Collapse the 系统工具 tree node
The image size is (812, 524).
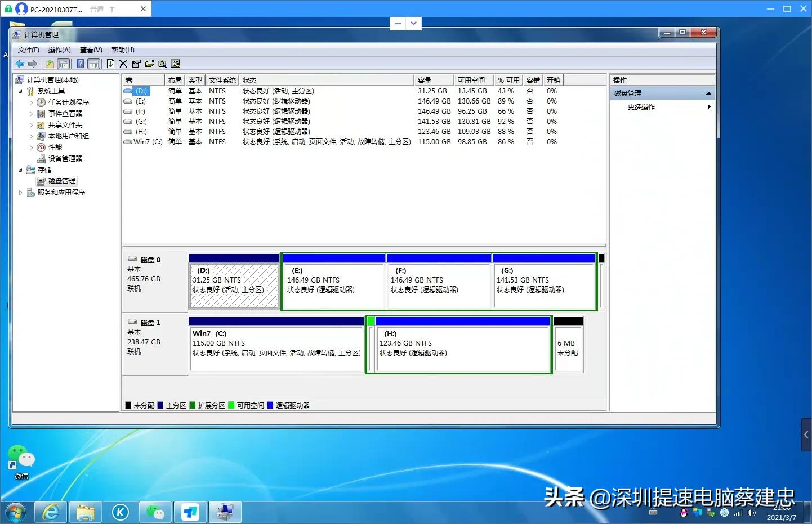click(x=21, y=91)
